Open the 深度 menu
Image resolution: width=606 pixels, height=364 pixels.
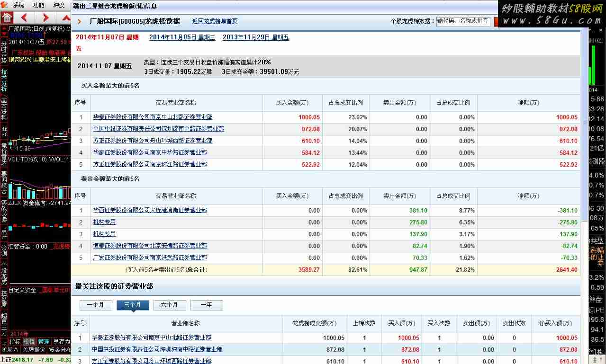click(59, 5)
